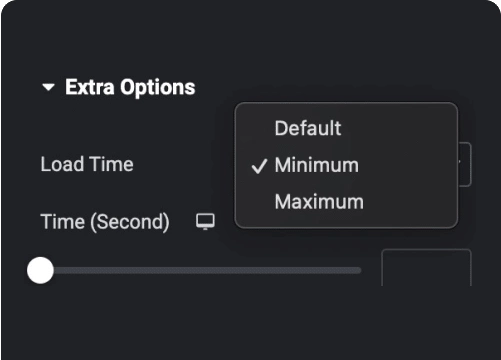This screenshot has width=501, height=360.
Task: Focus the Time (Second) number input box
Action: click(x=426, y=267)
